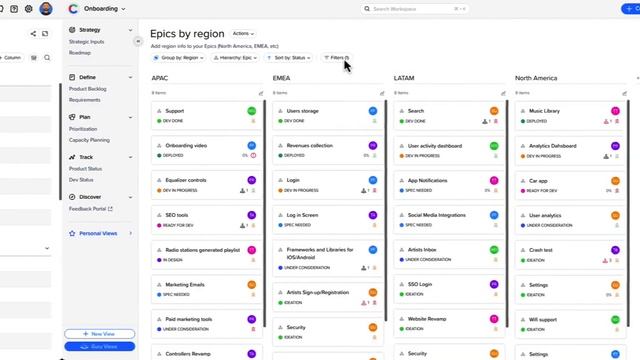Open the Hierarchy: Epic dropdown
This screenshot has width=640, height=360.
(x=236, y=58)
